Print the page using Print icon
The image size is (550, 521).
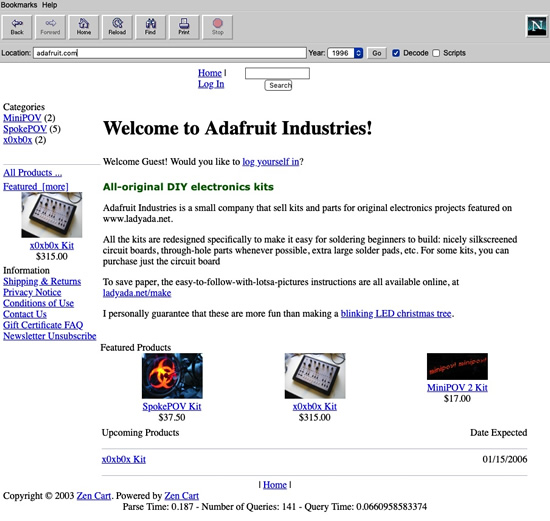pos(184,27)
